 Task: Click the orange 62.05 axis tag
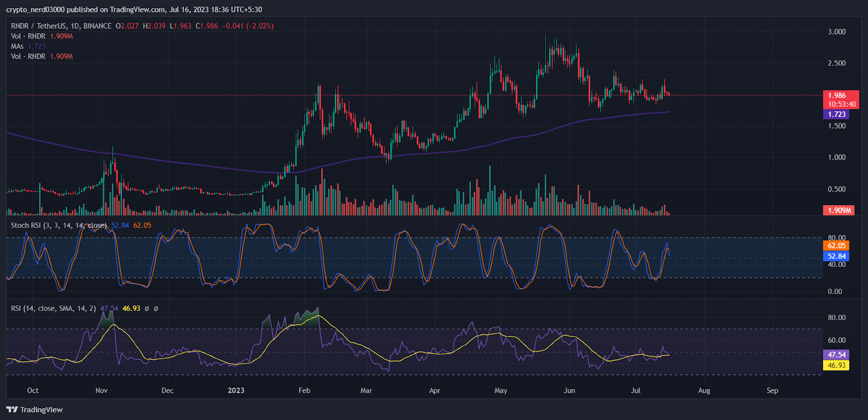click(x=836, y=246)
